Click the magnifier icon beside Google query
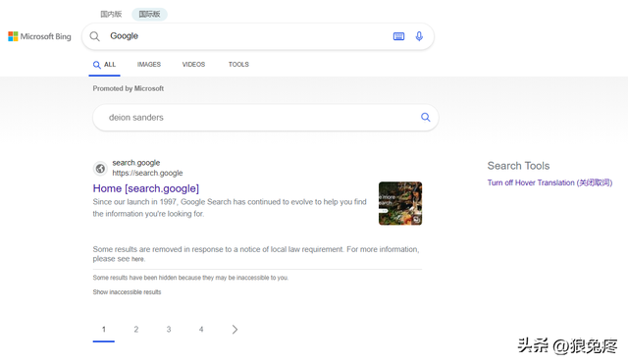 click(94, 36)
